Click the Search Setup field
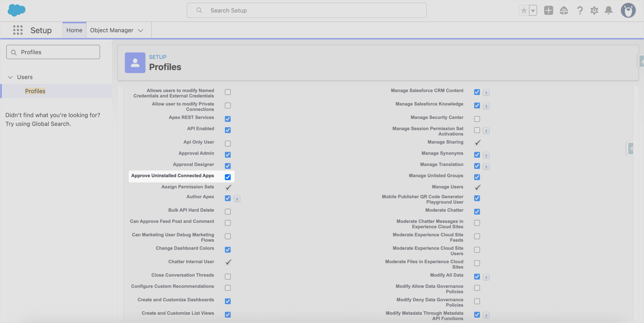 click(x=306, y=11)
